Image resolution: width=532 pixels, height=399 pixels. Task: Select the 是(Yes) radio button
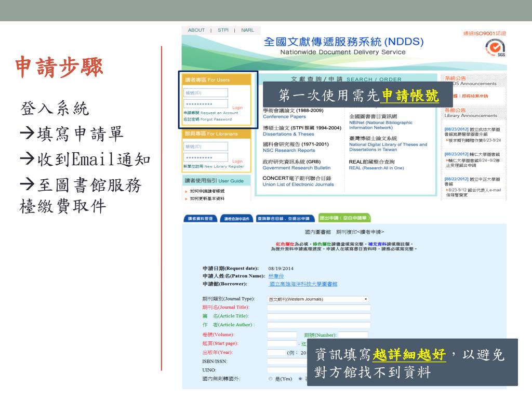(270, 379)
